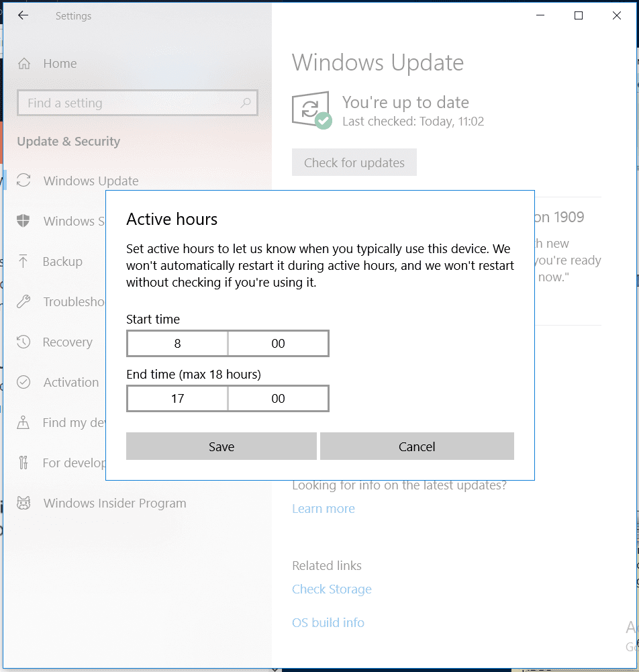Select the Windows Update sync icon
Image resolution: width=639 pixels, height=672 pixels.
click(x=23, y=181)
